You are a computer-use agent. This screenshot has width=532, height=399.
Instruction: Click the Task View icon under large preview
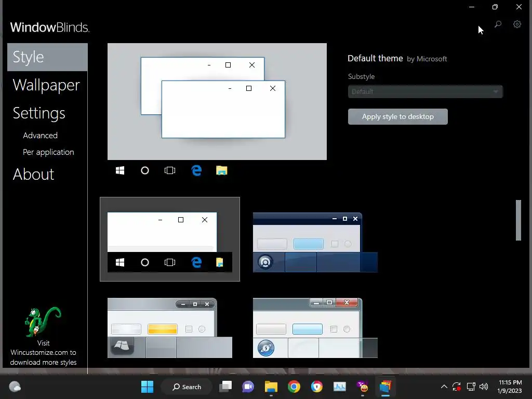(x=170, y=170)
